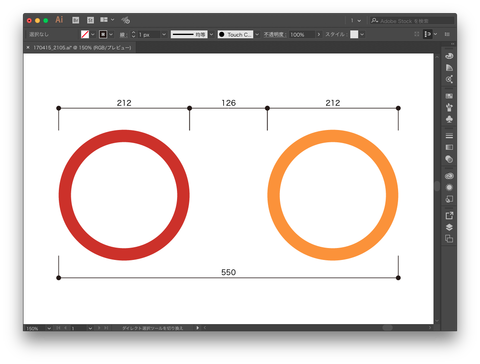Expand the opacity slider arrow
The height and width of the screenshot is (364, 480).
coord(319,34)
